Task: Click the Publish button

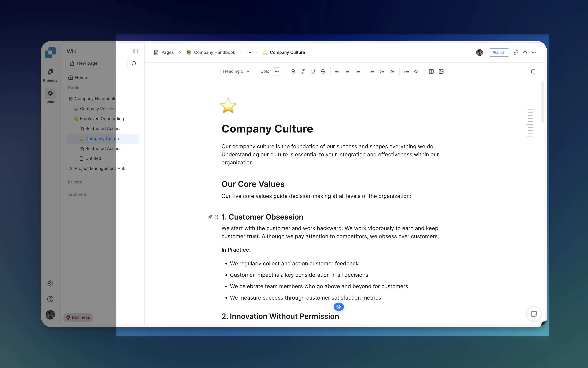Action: tap(499, 52)
